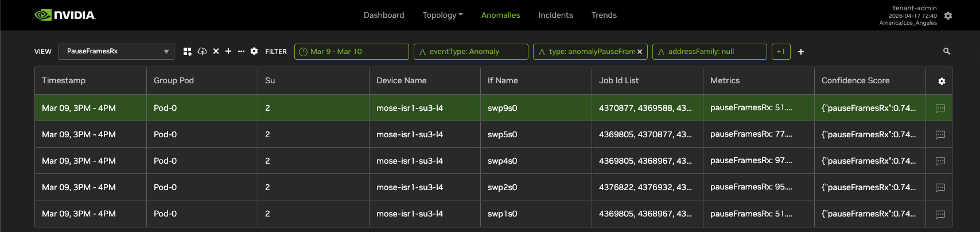
Task: Open view settings gear icon
Action: 254,51
